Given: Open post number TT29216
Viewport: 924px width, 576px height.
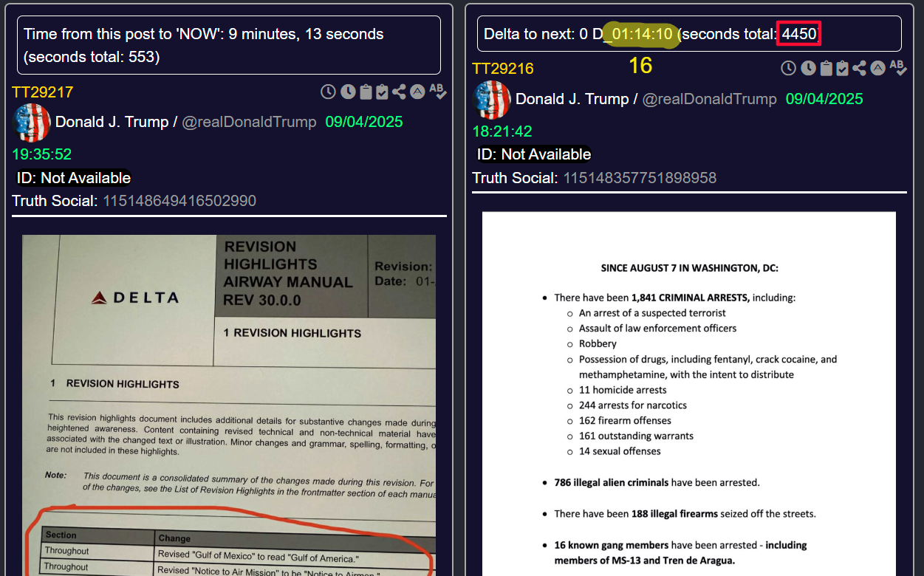Looking at the screenshot, I should click(503, 69).
